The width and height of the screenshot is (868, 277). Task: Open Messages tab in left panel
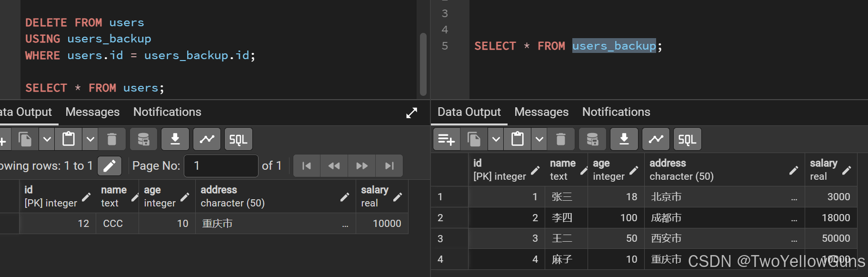coord(92,112)
